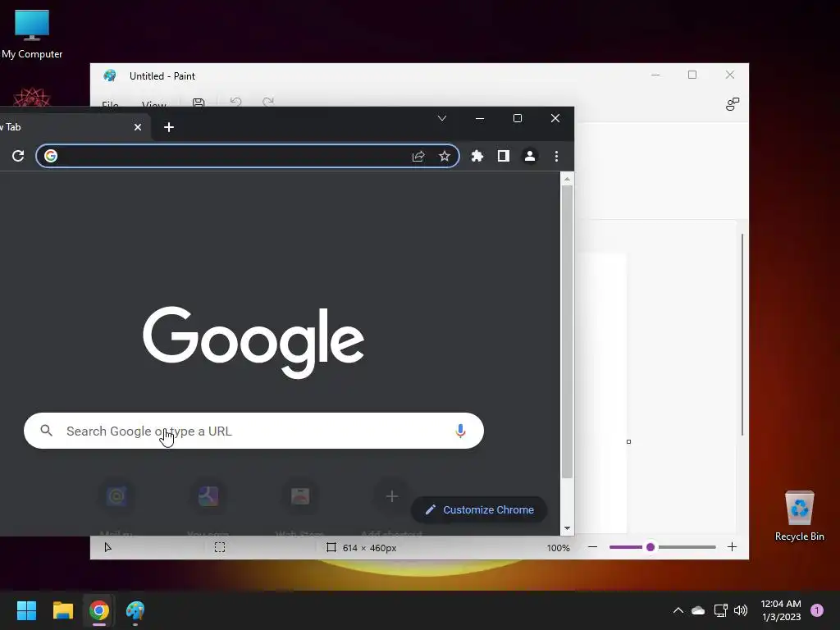Open Chrome three-dot menu
Viewport: 840px width, 630px height.
coord(557,156)
